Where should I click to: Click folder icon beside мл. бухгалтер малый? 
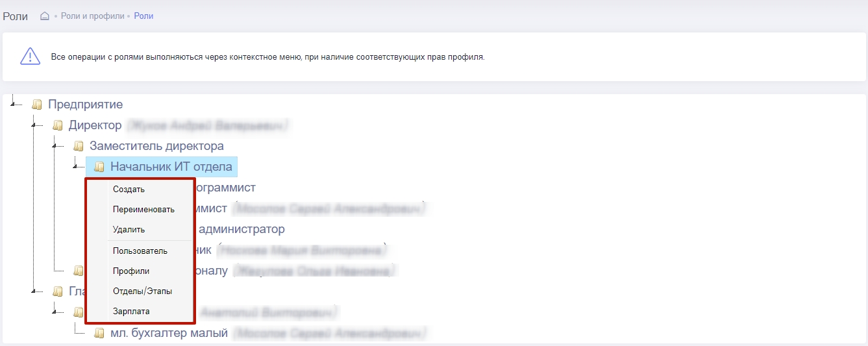99,333
